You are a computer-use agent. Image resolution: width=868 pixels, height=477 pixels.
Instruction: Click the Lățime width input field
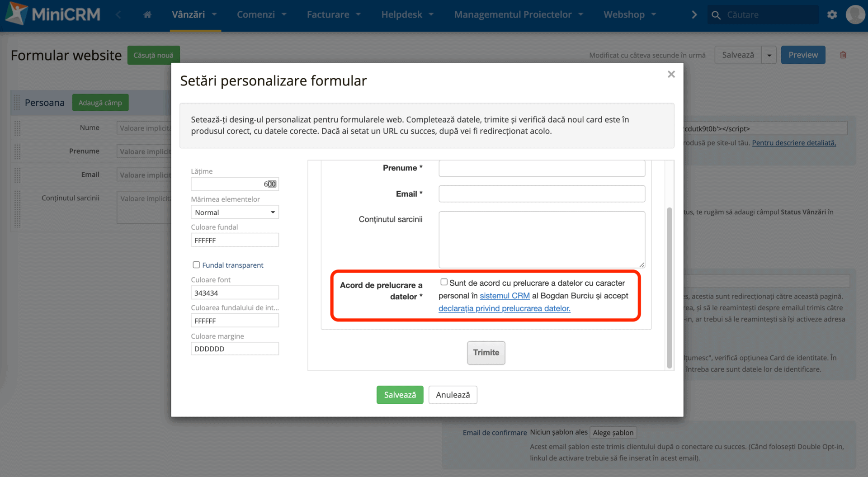[235, 184]
